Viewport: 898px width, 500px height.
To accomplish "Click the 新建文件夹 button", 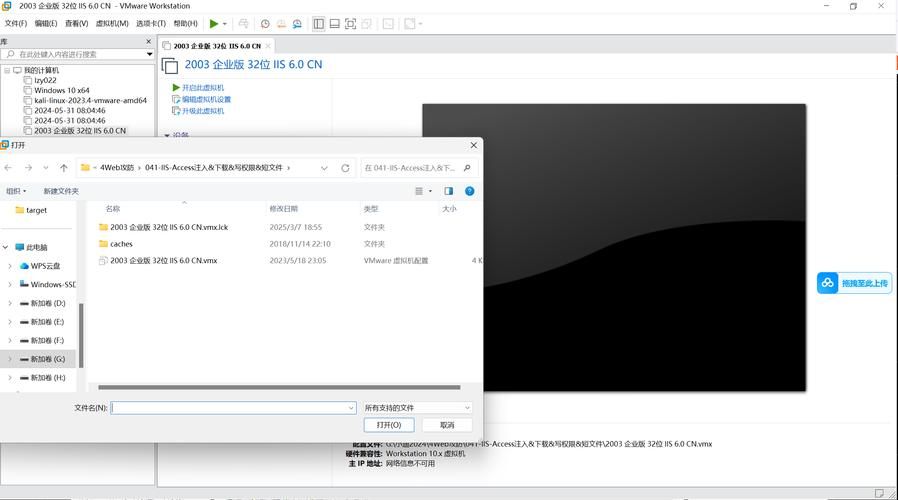I will [61, 191].
